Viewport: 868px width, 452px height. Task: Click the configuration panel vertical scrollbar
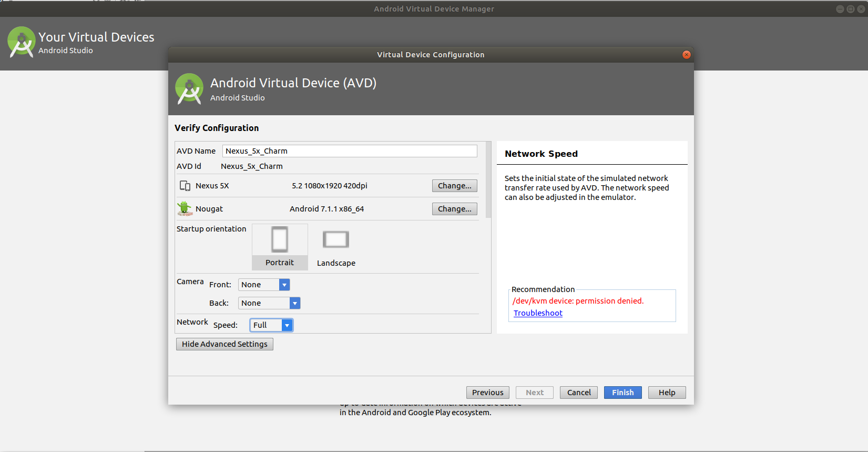[488, 179]
